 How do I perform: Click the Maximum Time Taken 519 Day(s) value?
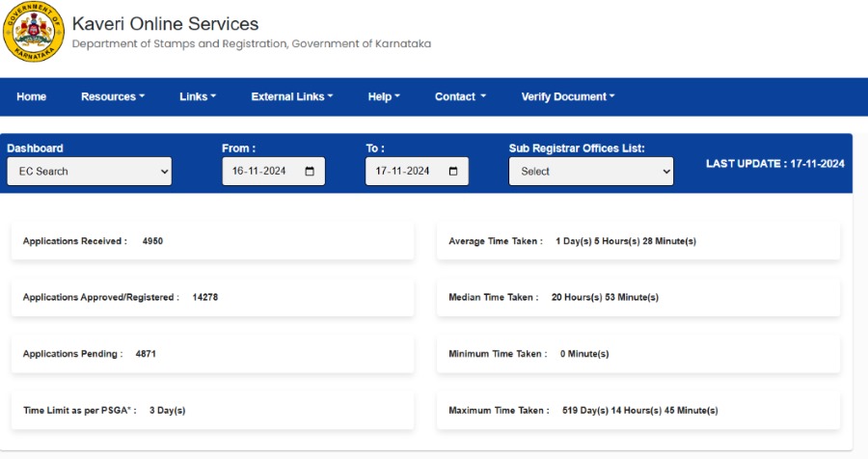point(640,410)
